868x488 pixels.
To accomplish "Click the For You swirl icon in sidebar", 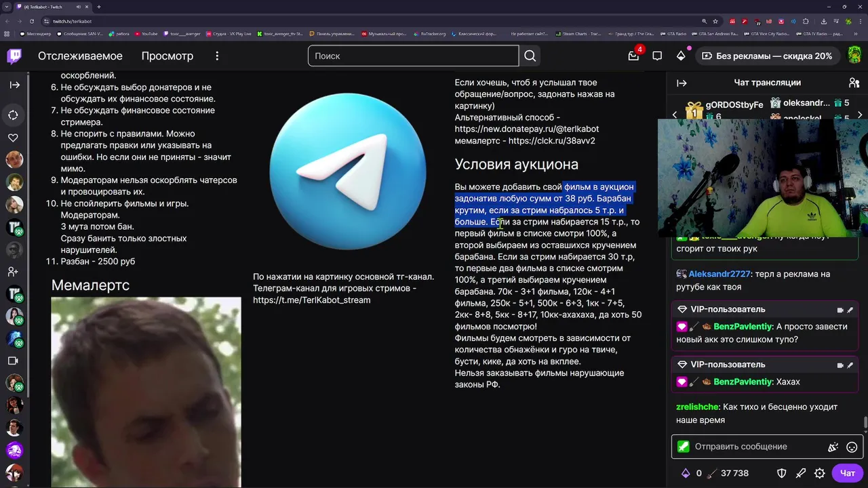I will point(14,115).
